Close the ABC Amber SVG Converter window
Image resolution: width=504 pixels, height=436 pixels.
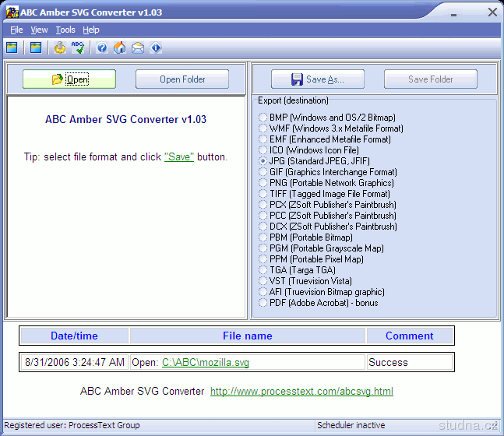click(x=492, y=12)
